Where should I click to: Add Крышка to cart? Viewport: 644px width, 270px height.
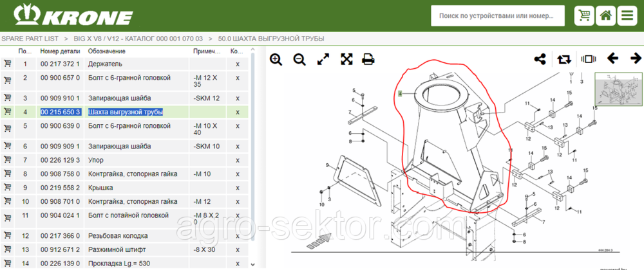click(7, 187)
